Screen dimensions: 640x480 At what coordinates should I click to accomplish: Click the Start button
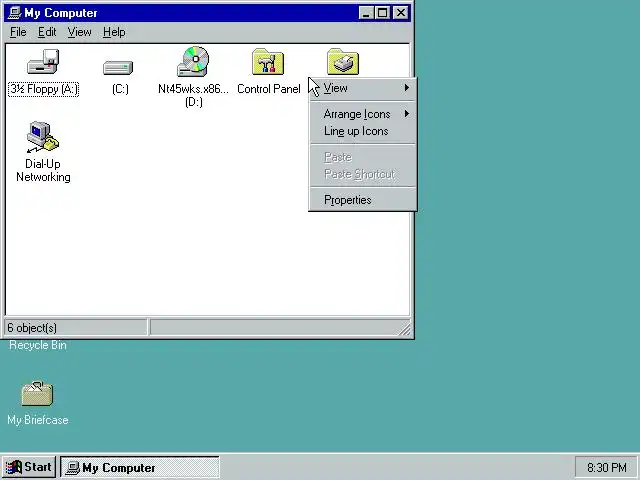pos(29,467)
